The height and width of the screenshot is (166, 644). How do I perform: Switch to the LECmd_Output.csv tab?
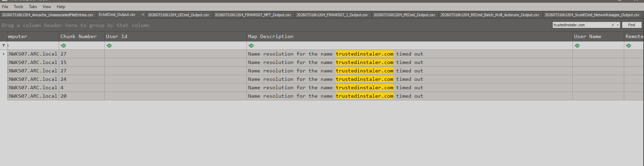tap(178, 15)
